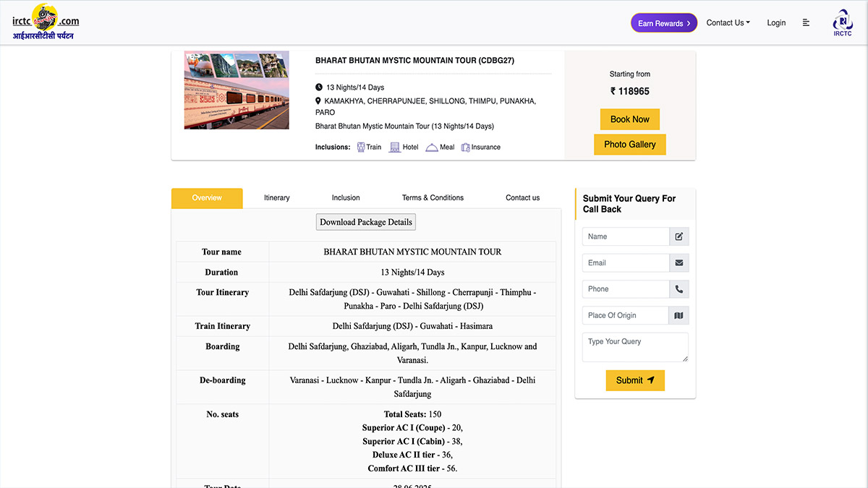Image resolution: width=868 pixels, height=488 pixels.
Task: Select the Overview tab
Action: (x=207, y=197)
